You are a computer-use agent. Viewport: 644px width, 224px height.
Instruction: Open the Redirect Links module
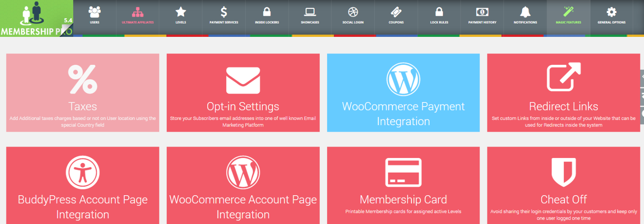click(563, 93)
